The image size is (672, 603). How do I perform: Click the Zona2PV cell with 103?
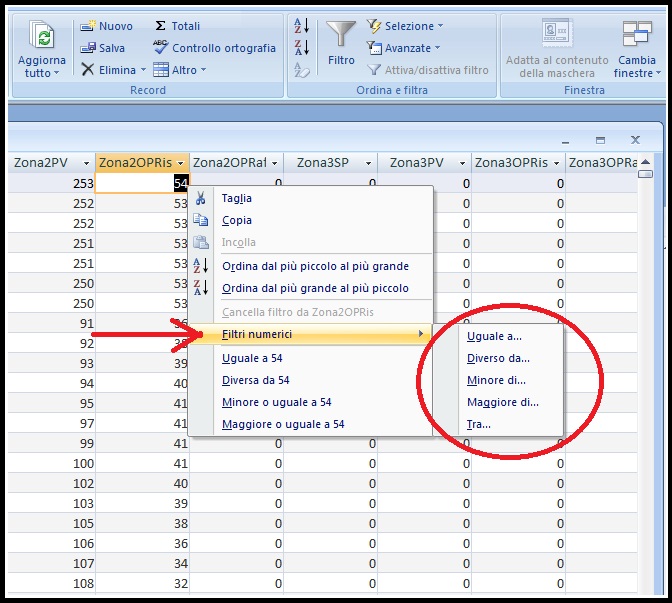(51, 503)
